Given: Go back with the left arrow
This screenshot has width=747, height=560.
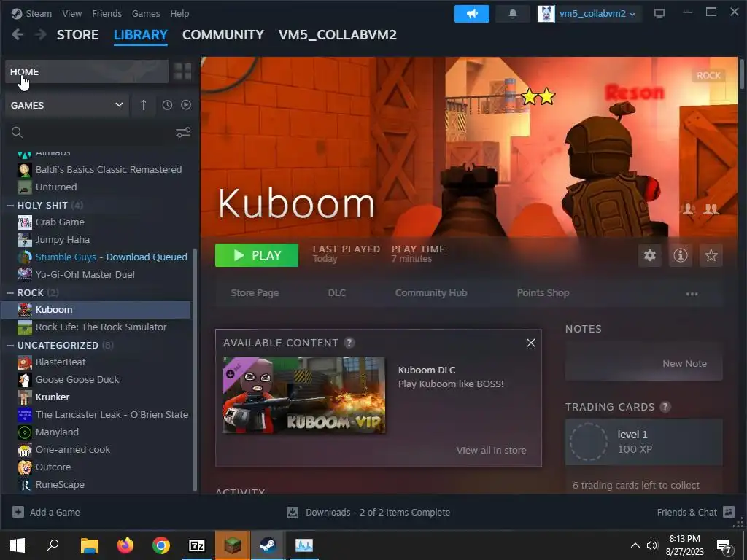Looking at the screenshot, I should coord(18,35).
